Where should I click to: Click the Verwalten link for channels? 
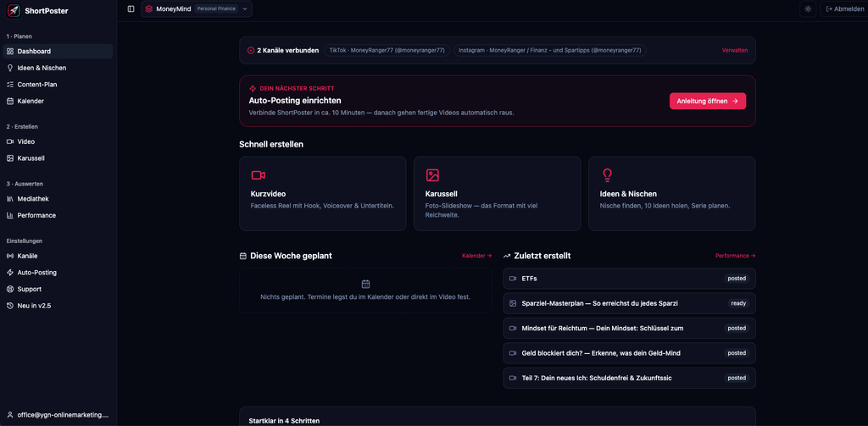pyautogui.click(x=735, y=50)
